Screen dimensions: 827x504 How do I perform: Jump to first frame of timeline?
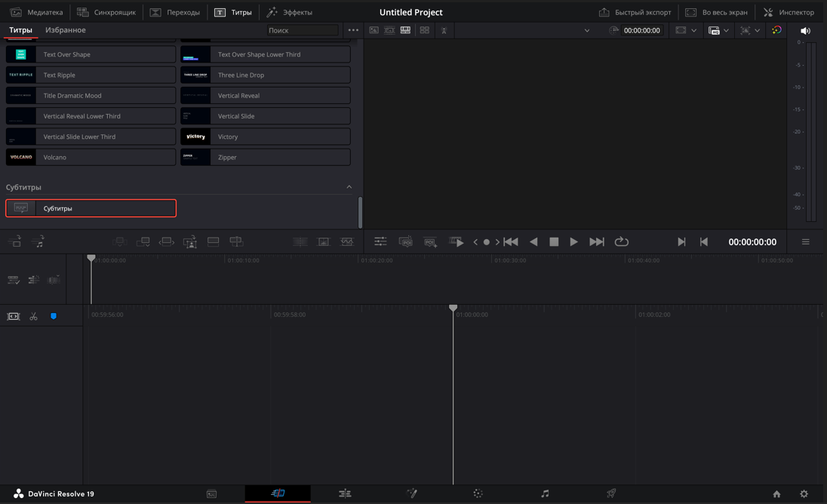pyautogui.click(x=511, y=241)
